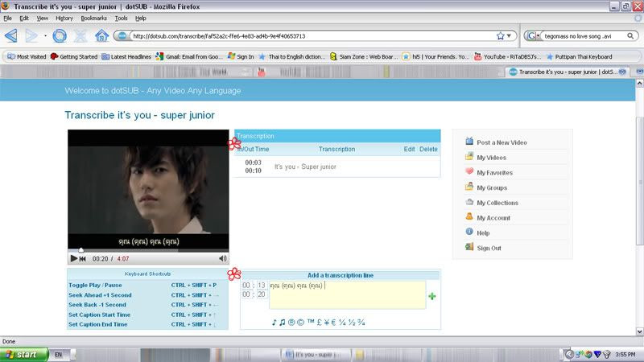
Task: Click the Firefox Back arrow button
Action: pos(11,35)
